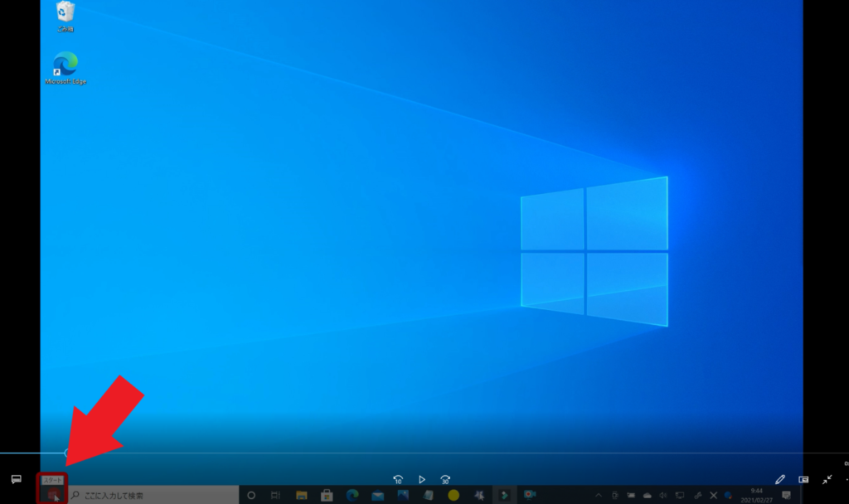Switch to mini view mode
This screenshot has width=849, height=504.
click(x=803, y=479)
